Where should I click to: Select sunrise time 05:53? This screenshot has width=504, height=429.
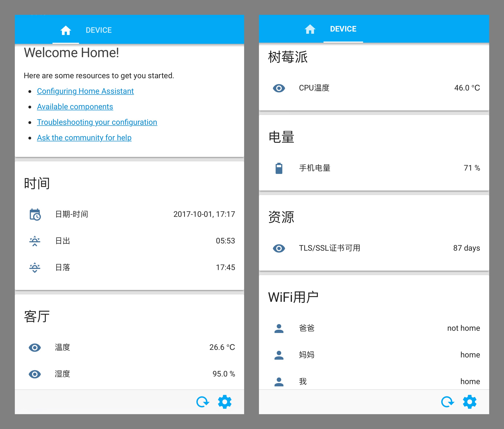[225, 241]
